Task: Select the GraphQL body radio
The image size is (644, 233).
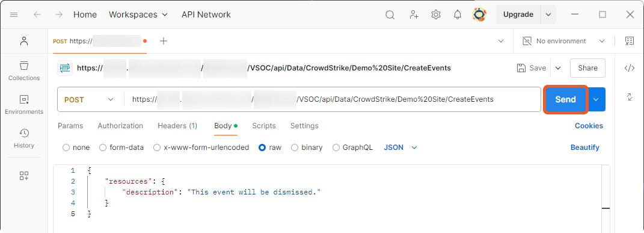Action: coord(352,148)
